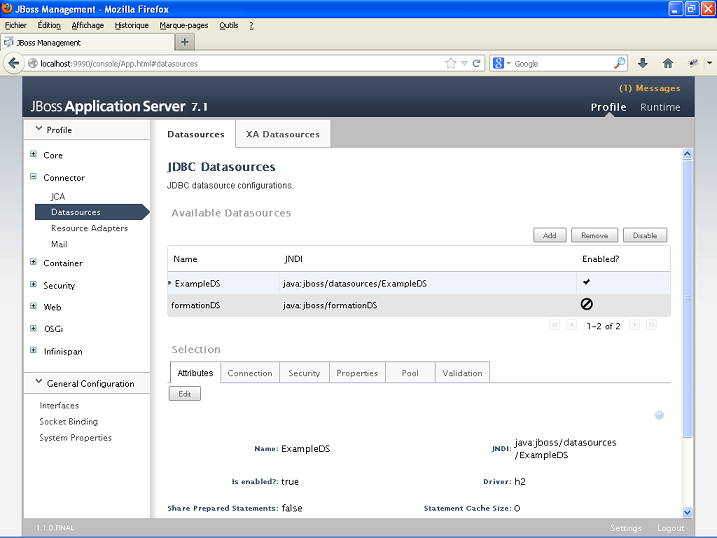Collapse the General Configuration section
This screenshot has width=717, height=538.
[39, 383]
